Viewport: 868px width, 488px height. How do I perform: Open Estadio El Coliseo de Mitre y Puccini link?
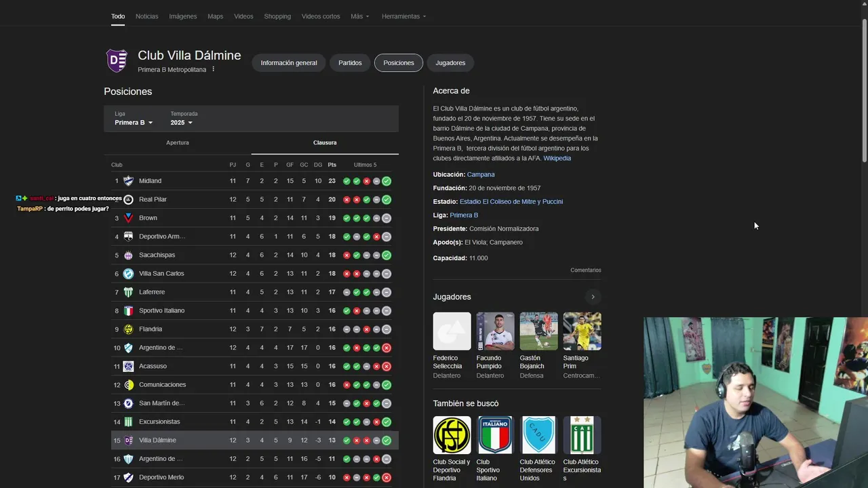pyautogui.click(x=511, y=201)
